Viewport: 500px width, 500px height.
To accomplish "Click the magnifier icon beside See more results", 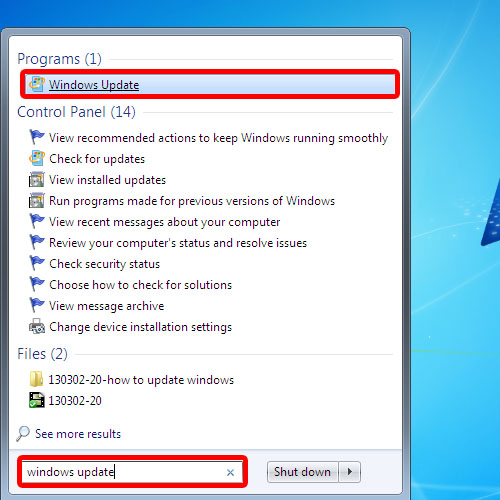I will (x=23, y=433).
